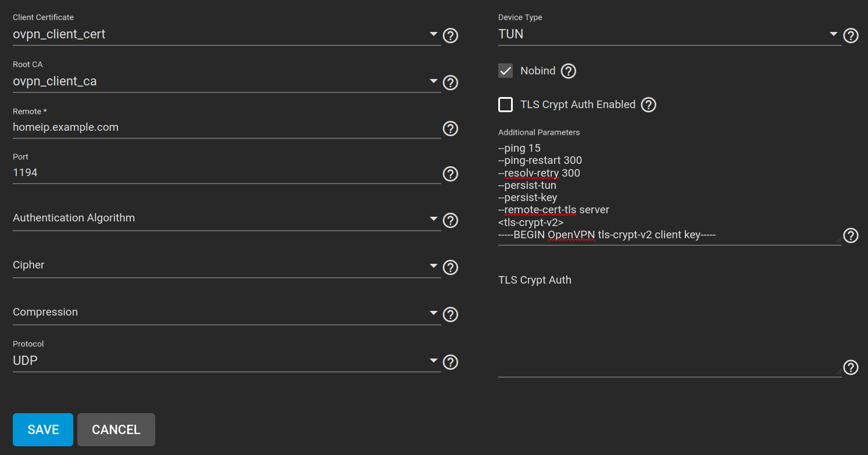Open the Protocol selection dropdown
868x455 pixels.
(x=433, y=361)
